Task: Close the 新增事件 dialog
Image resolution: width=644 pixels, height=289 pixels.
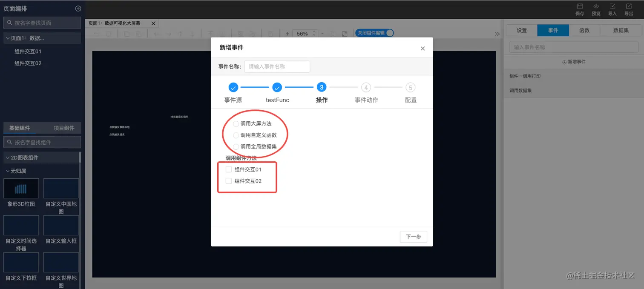Action: [x=423, y=49]
